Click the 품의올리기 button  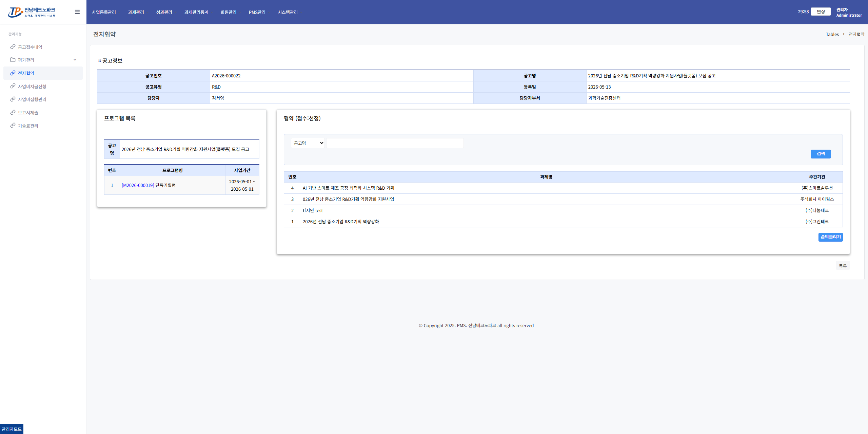coord(830,237)
